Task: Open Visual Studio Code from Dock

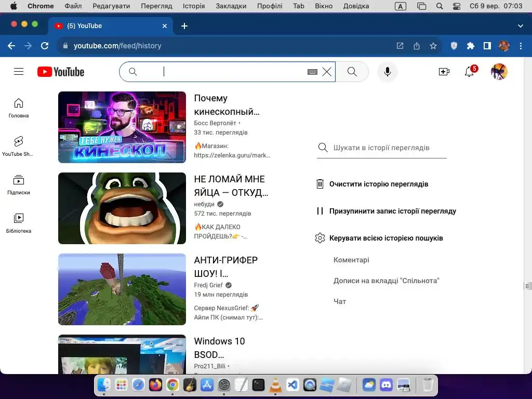Action: click(292, 385)
